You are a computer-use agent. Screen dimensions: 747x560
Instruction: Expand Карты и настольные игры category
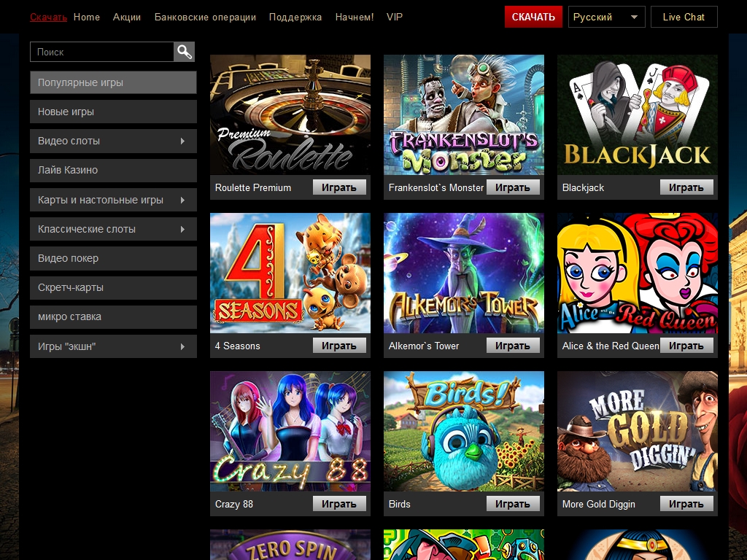tap(113, 200)
